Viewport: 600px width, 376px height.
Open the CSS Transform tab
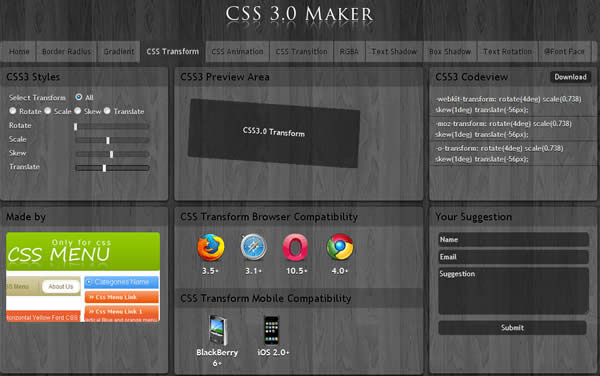coord(173,52)
